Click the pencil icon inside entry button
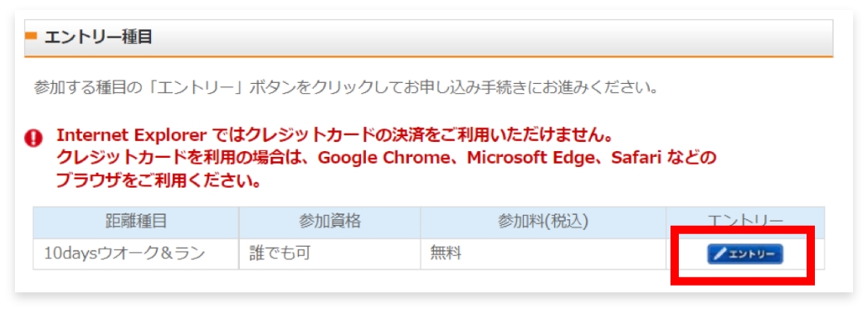The width and height of the screenshot is (868, 313). pyautogui.click(x=719, y=254)
